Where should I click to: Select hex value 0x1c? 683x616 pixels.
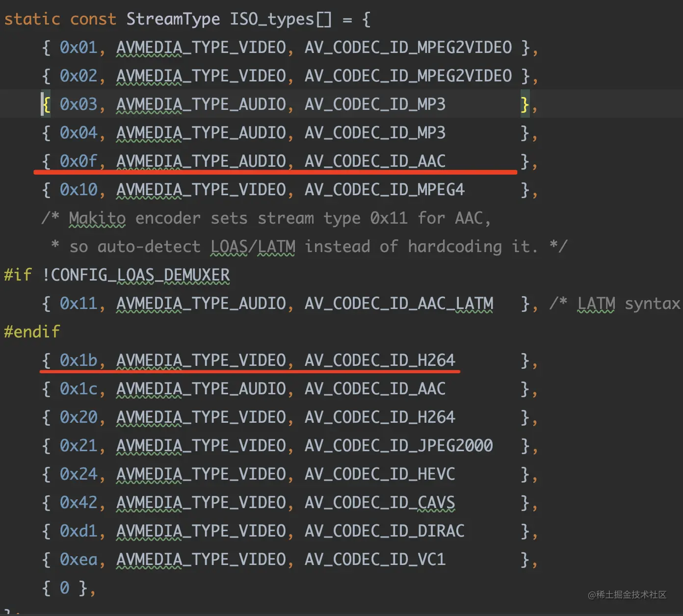[79, 389]
